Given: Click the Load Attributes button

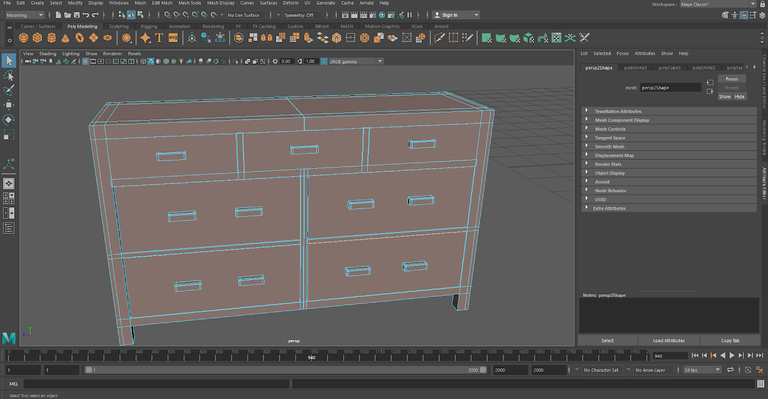Looking at the screenshot, I should [x=669, y=340].
